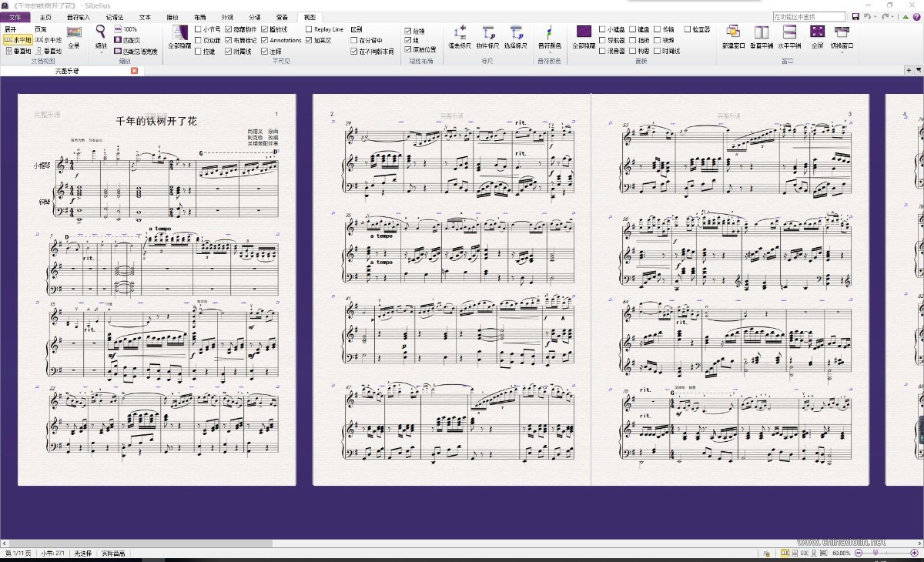Viewport: 924px width, 562px height.
Task: Click the Save disk icon in title bar
Action: [x=855, y=16]
